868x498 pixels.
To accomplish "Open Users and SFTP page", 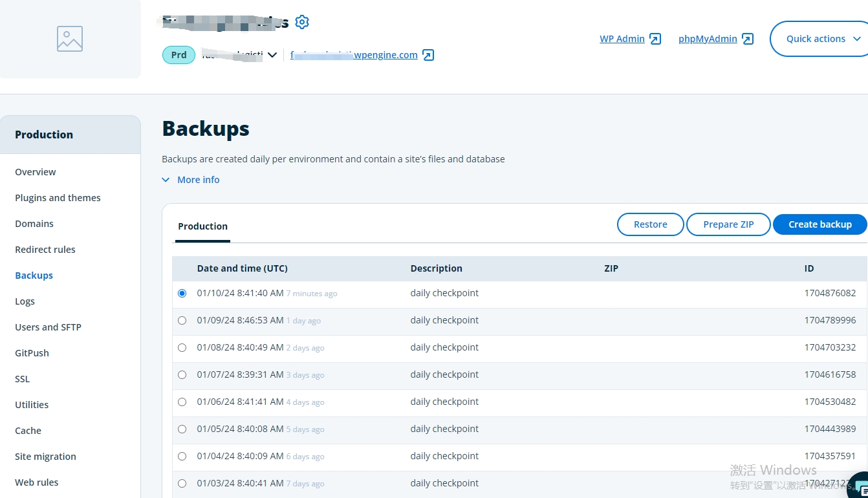I will [48, 327].
